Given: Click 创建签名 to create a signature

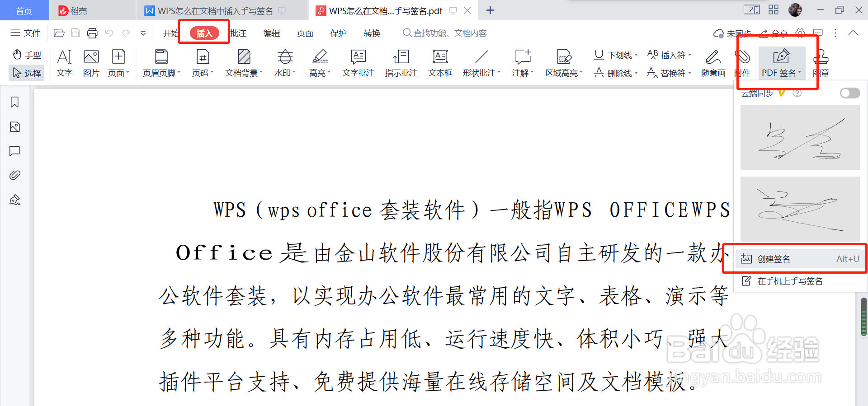Looking at the screenshot, I should (x=799, y=259).
